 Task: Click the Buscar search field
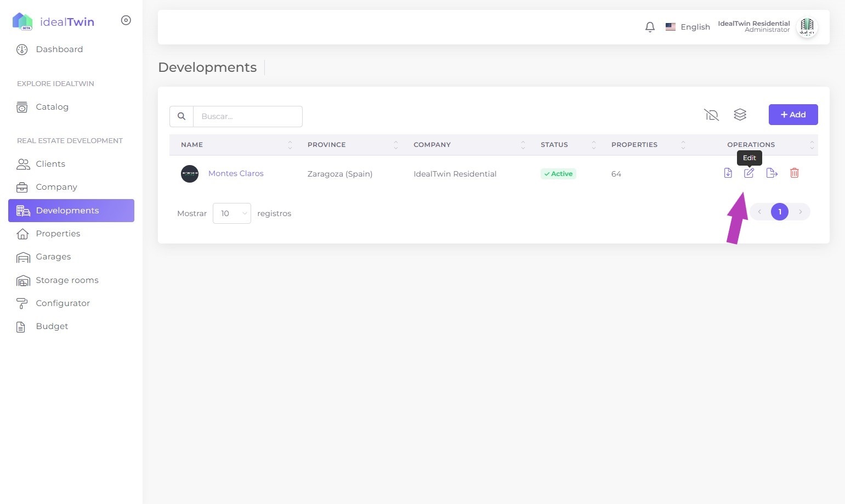point(247,116)
